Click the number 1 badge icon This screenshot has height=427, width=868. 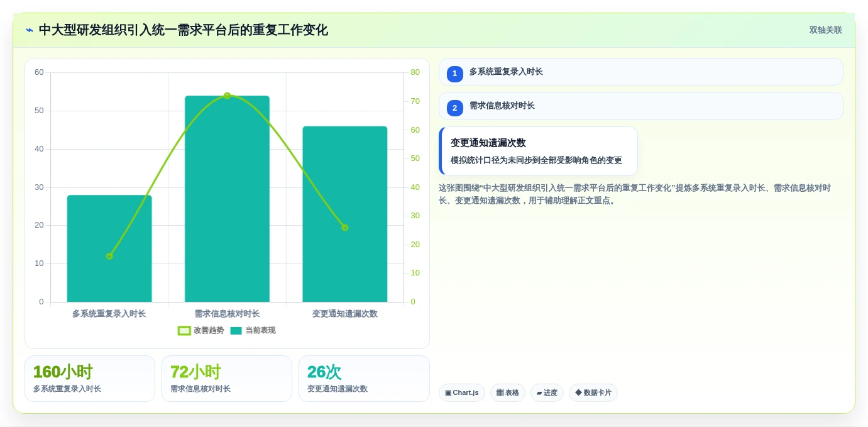point(455,74)
